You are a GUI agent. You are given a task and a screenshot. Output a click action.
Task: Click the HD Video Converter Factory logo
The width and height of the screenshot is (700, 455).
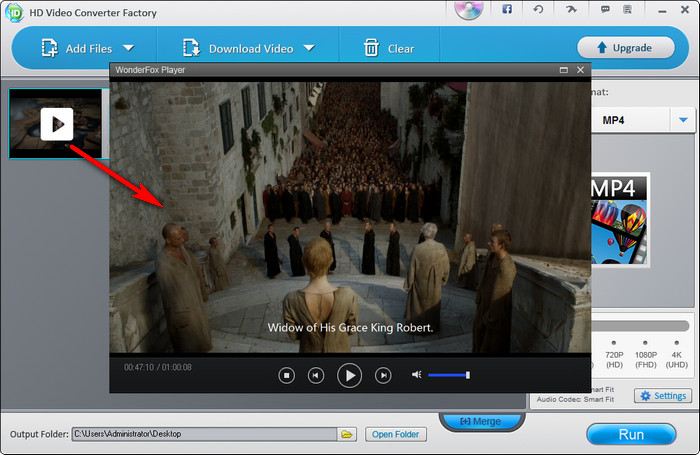(x=14, y=13)
